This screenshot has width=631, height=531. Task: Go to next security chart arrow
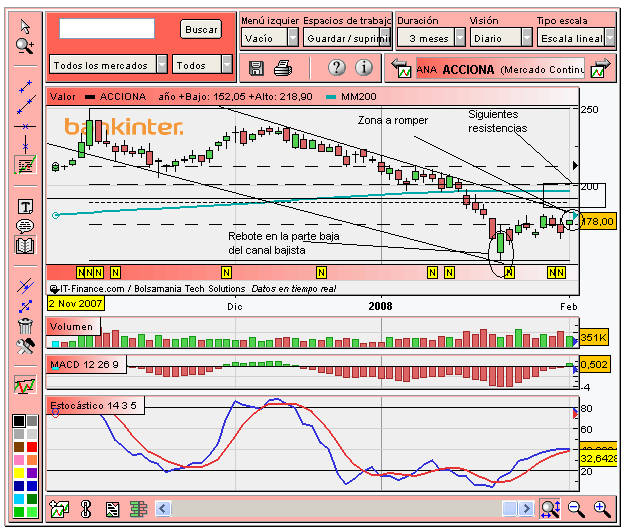click(600, 68)
